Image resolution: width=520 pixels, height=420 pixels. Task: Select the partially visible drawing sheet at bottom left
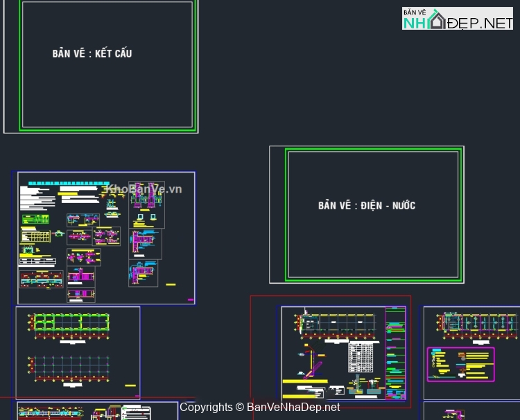(97, 411)
